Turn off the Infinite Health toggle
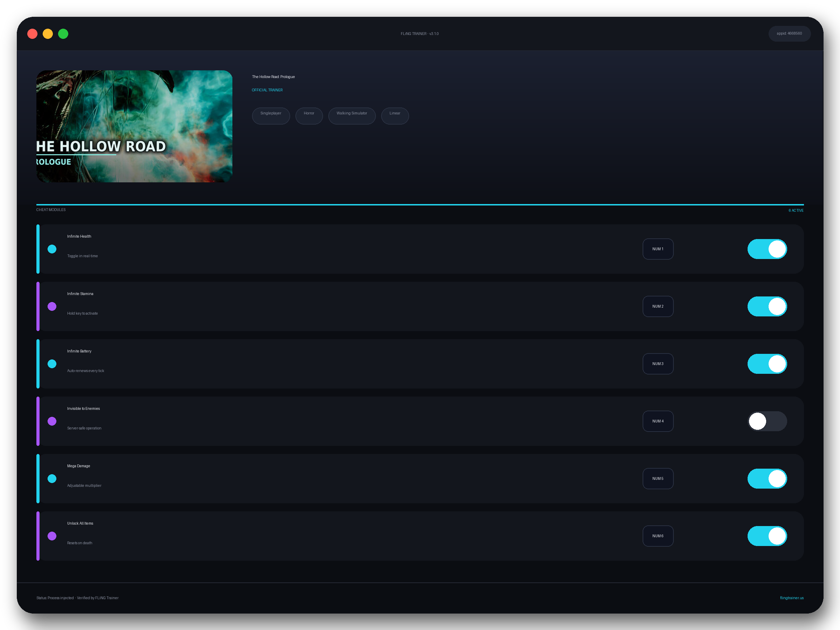This screenshot has width=840, height=630. pyautogui.click(x=767, y=249)
